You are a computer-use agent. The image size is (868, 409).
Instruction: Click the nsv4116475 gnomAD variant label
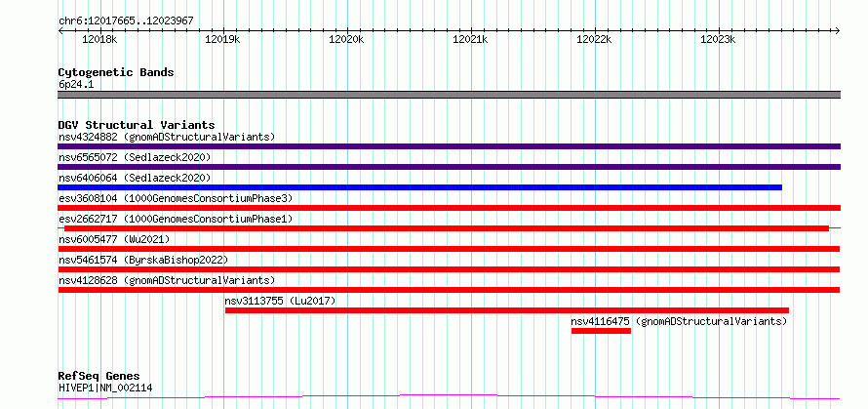[x=679, y=321]
